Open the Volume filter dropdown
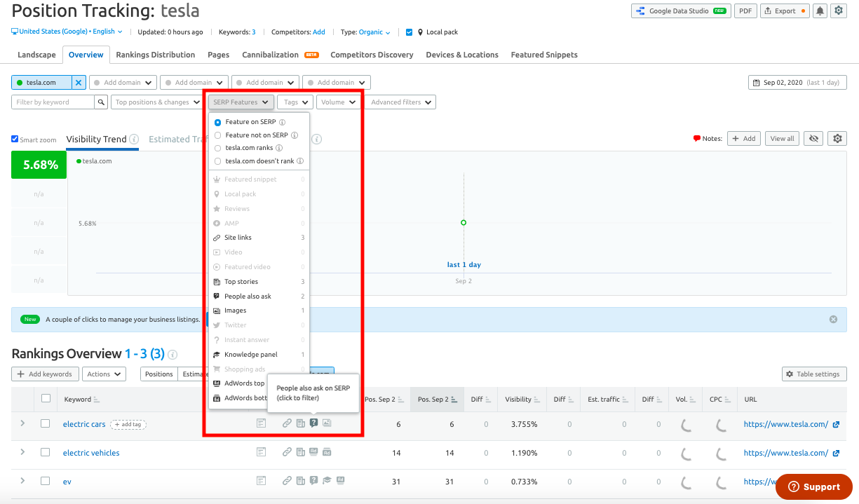 338,102
